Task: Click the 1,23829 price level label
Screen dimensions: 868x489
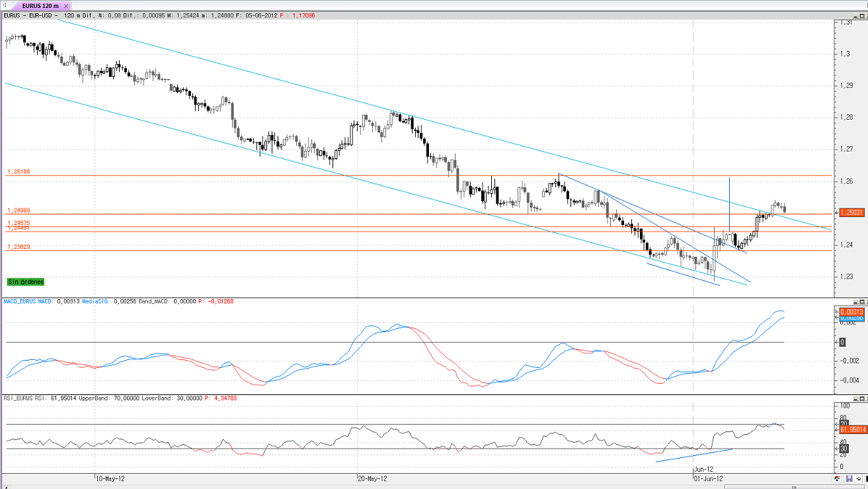Action: click(x=19, y=247)
